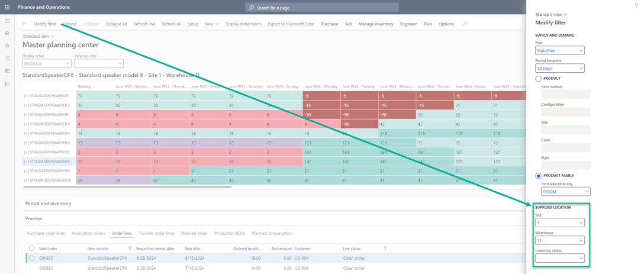Click Expand in the action pane
The width and height of the screenshot is (644, 274).
[69, 24]
